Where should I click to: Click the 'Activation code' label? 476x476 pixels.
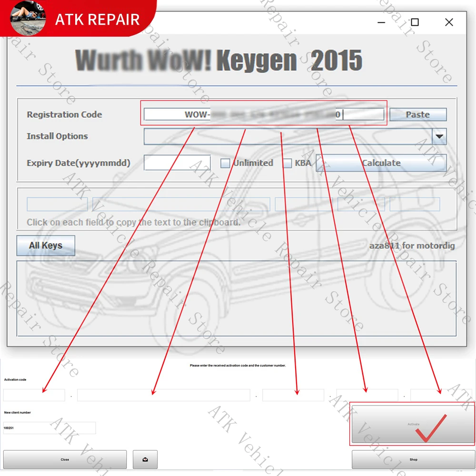(15, 379)
